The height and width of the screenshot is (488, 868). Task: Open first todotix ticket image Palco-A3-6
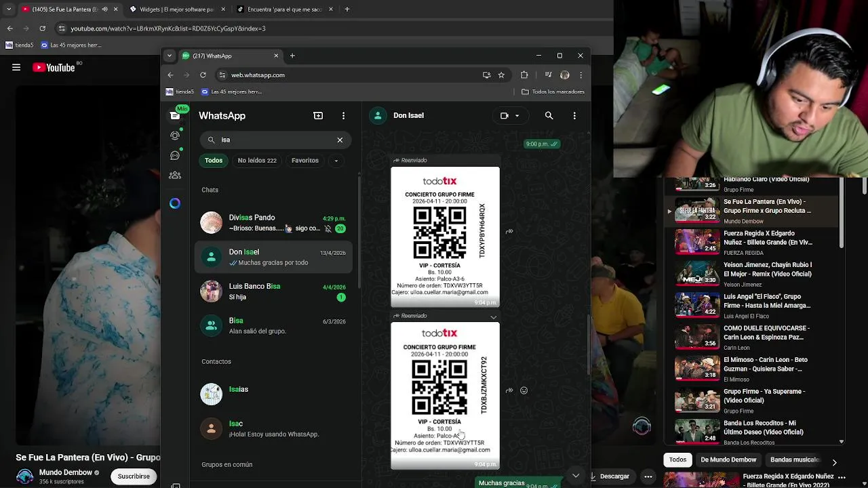click(445, 237)
